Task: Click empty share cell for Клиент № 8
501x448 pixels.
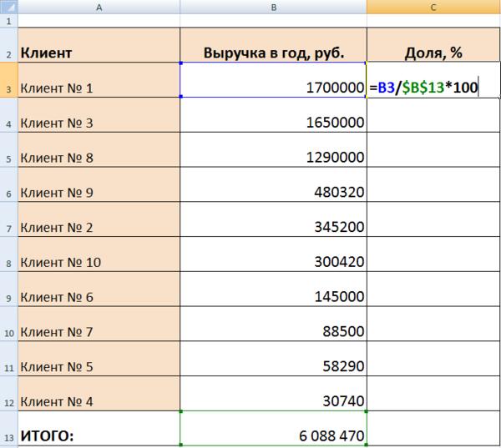Action: pos(433,150)
